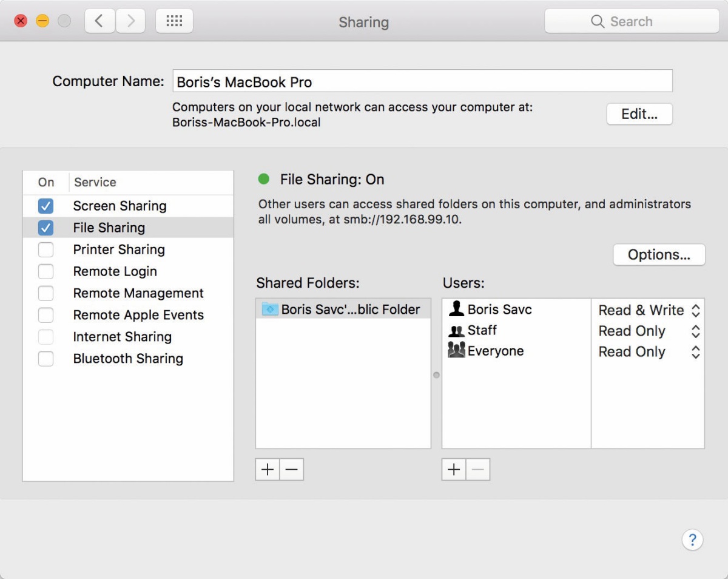Enable the Remote Login checkbox
Image resolution: width=728 pixels, height=579 pixels.
point(45,271)
